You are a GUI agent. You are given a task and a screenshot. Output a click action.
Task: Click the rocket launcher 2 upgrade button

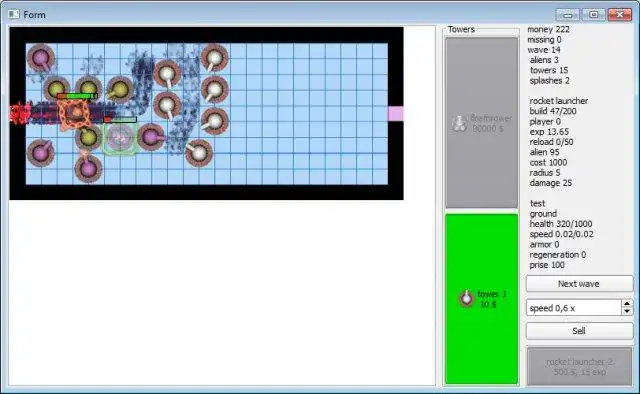(580, 367)
